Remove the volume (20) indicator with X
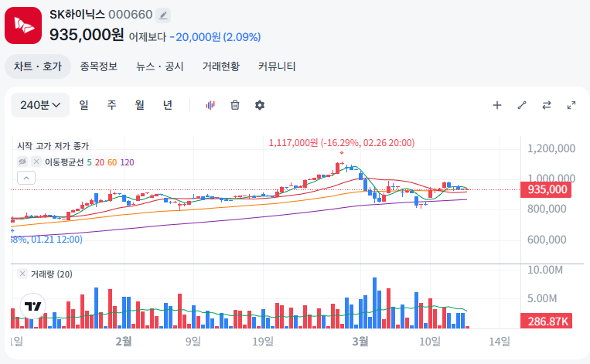The width and height of the screenshot is (590, 364). coord(22,274)
